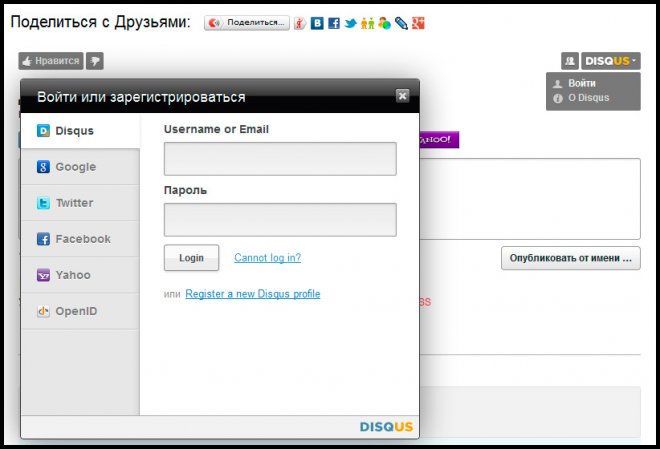Choose Войти in the Disqus menu
Screen dimensions: 660x449
pyautogui.click(x=581, y=84)
